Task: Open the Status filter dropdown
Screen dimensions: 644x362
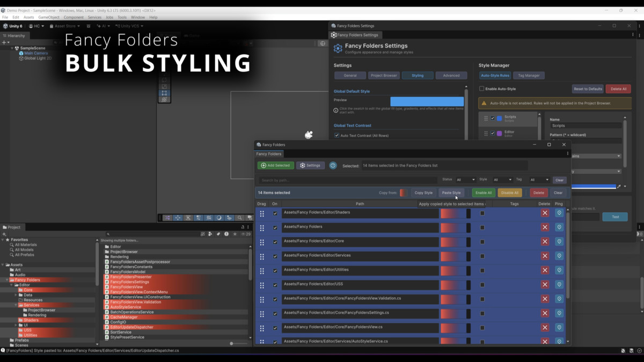Action: [x=465, y=180]
